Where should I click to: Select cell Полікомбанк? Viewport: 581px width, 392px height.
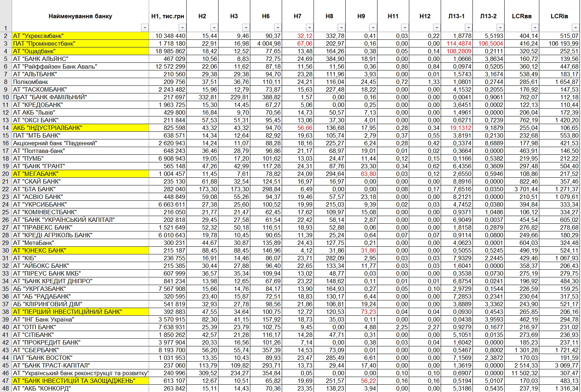[x=80, y=82]
